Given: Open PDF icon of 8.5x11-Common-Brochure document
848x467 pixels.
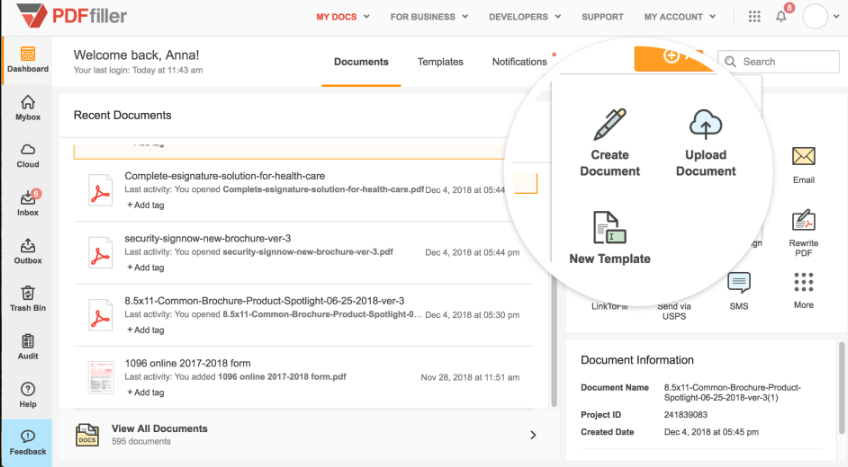Looking at the screenshot, I should coord(101,315).
